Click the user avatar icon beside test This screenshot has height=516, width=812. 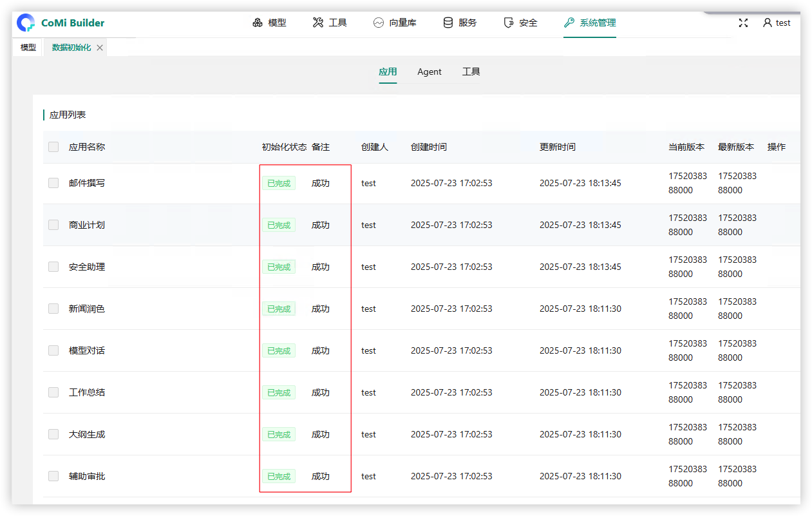point(767,23)
